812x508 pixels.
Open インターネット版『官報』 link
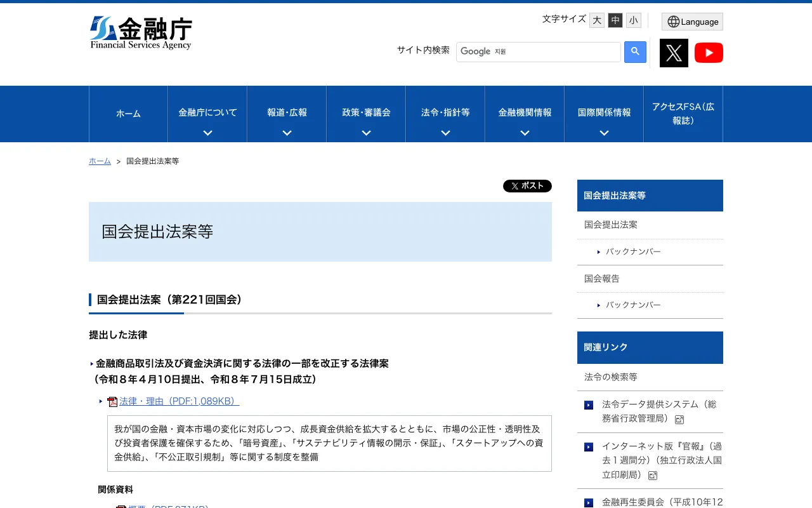click(662, 461)
